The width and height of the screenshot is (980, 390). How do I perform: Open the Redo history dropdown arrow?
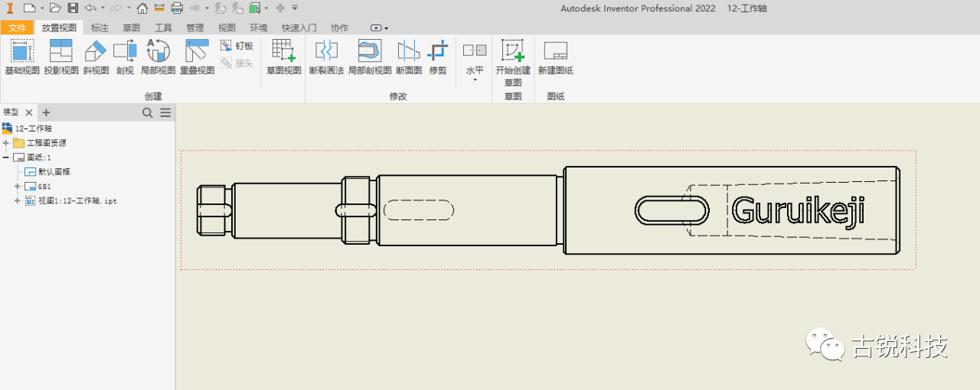tap(128, 8)
